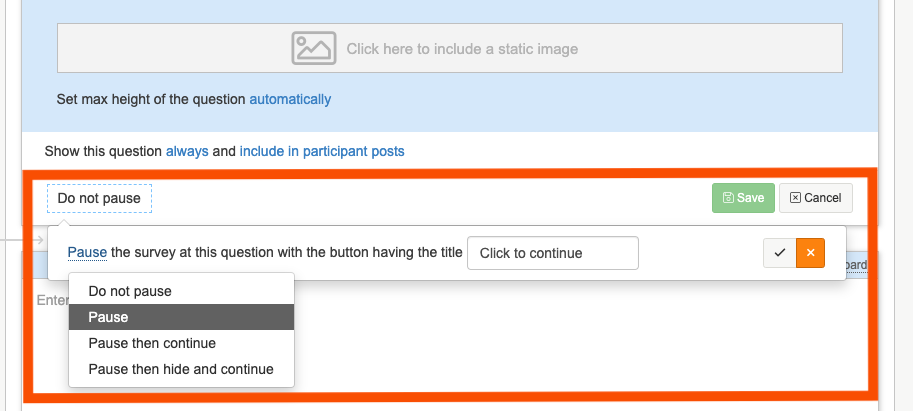Click the static image placeholder icon
Screen dimensions: 913x411
point(313,48)
